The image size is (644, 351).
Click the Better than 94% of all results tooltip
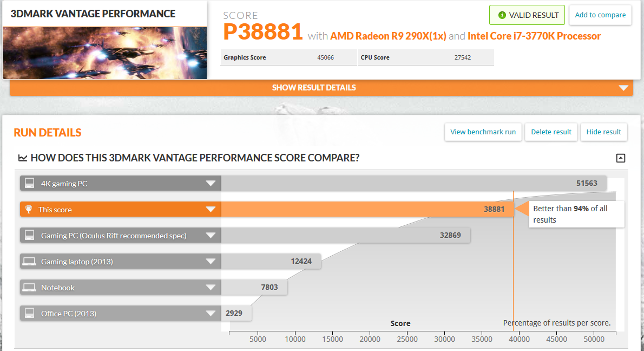coord(576,214)
